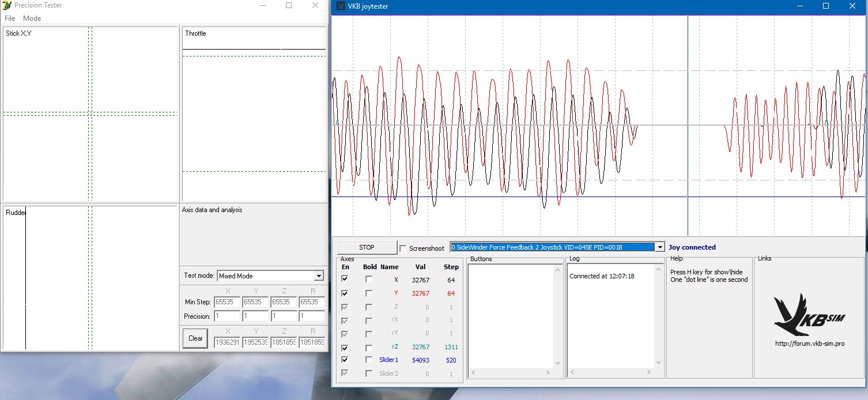Click the Min Step X input field
The width and height of the screenshot is (868, 400).
pyautogui.click(x=227, y=302)
